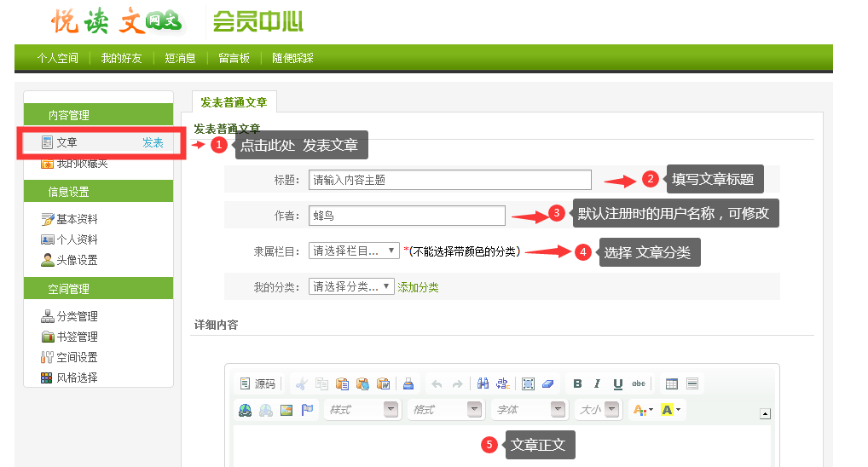Click the Insert Image icon

tap(286, 410)
